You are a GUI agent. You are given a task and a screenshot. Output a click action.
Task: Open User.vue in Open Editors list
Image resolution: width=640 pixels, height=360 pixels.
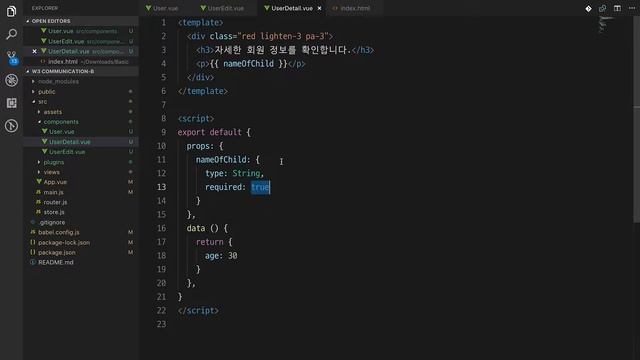pyautogui.click(x=81, y=31)
